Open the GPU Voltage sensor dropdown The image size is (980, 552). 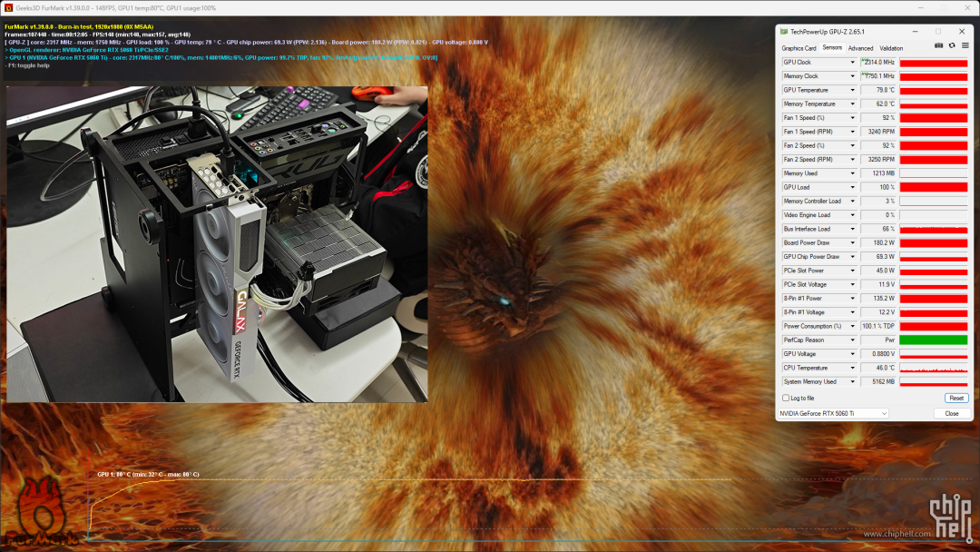coord(852,354)
